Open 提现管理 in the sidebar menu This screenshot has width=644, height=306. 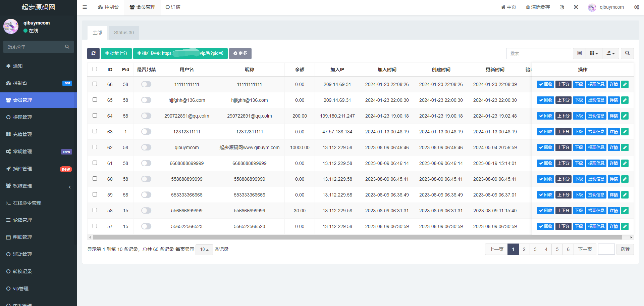[22, 117]
